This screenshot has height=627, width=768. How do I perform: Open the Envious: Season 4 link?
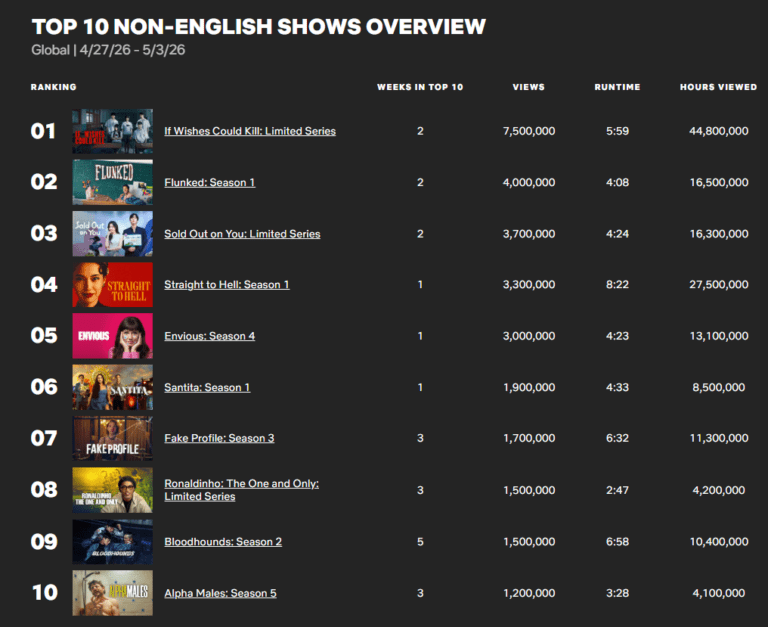(x=210, y=336)
